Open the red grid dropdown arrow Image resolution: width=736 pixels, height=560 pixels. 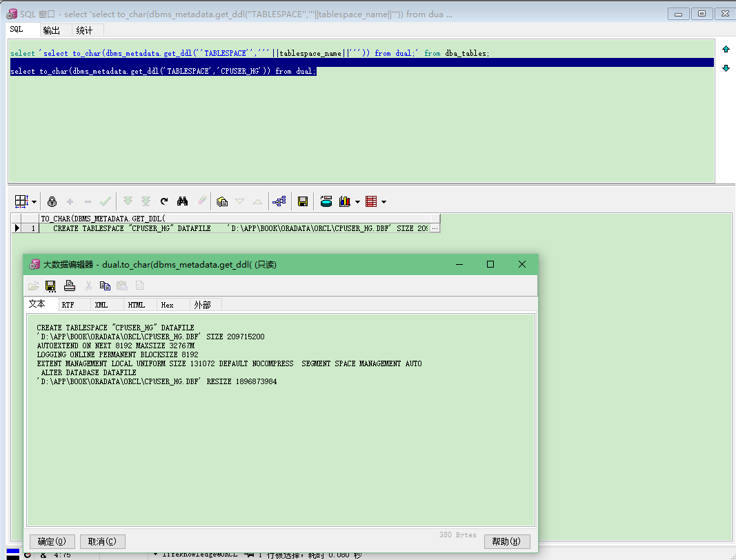tap(384, 202)
